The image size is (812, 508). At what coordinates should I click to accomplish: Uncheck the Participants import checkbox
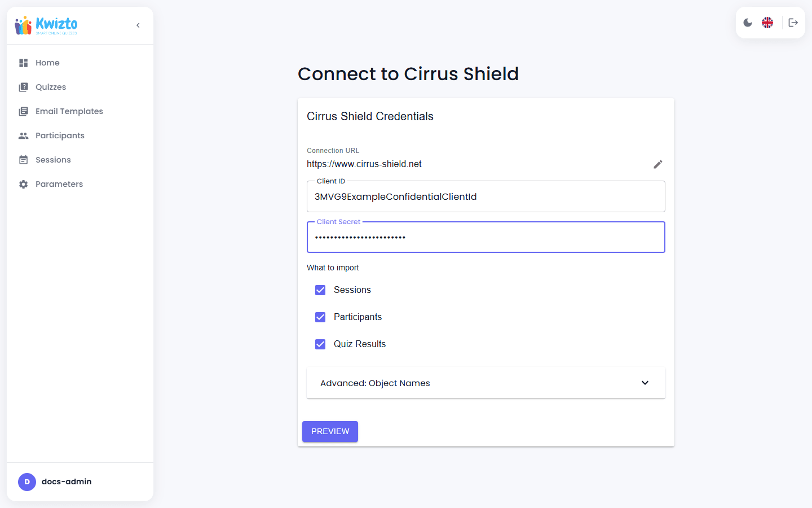click(320, 317)
